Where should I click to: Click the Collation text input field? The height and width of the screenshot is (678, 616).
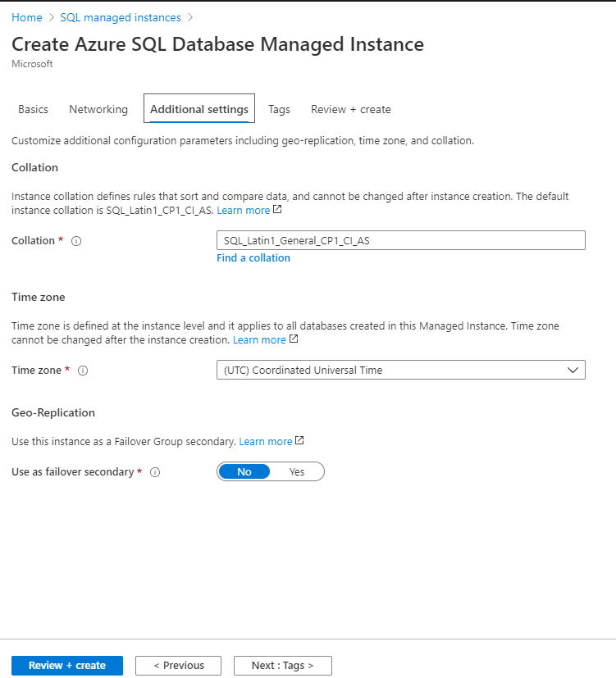[x=400, y=240]
